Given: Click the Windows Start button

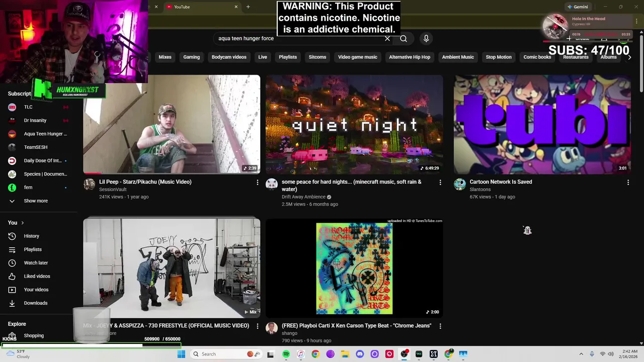Looking at the screenshot, I should tap(181, 354).
